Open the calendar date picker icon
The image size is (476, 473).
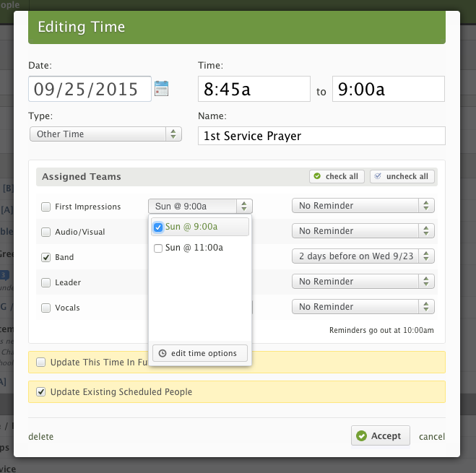161,89
